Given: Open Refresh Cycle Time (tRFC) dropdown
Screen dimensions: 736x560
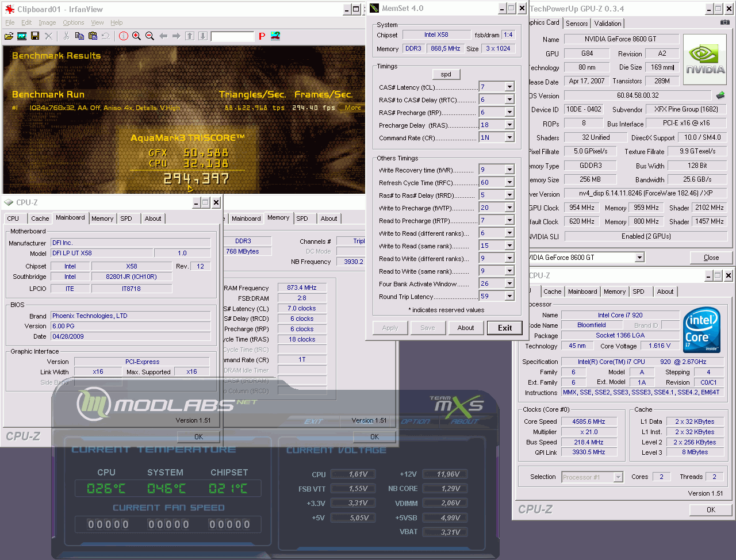Looking at the screenshot, I should [509, 182].
